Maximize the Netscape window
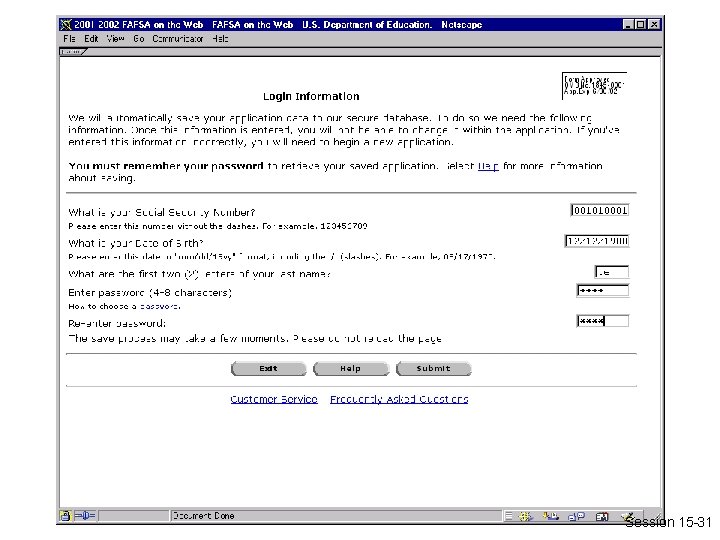 point(641,25)
